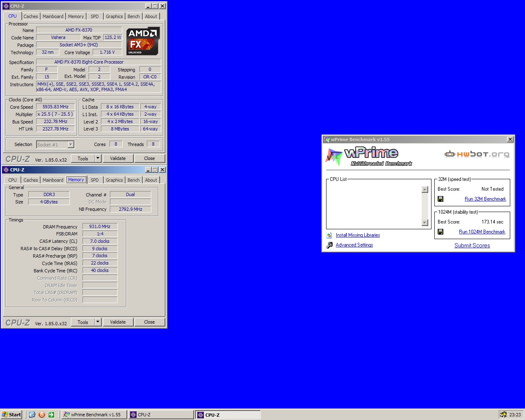Open the hwbot.org logo link
The width and height of the screenshot is (525, 420).
[x=477, y=154]
